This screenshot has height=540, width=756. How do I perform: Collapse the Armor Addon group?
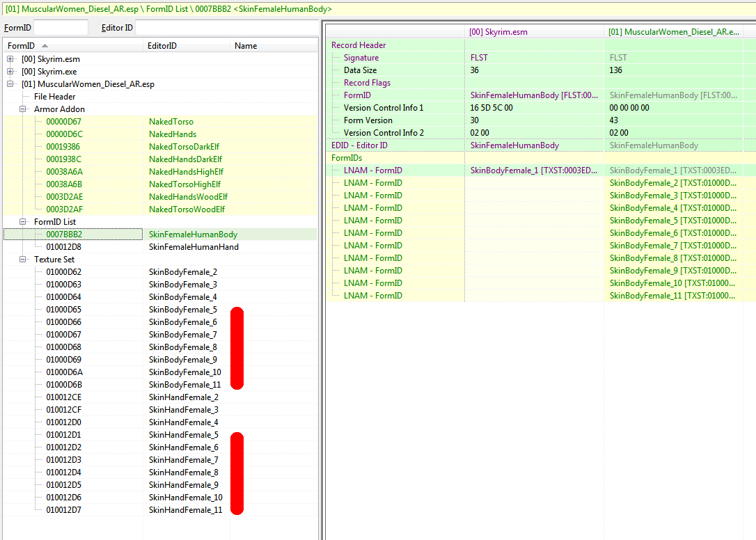(x=23, y=109)
